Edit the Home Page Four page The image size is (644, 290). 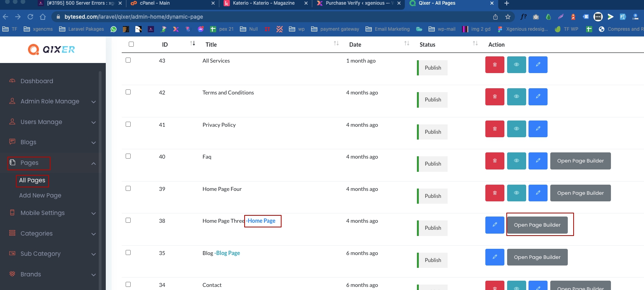538,193
